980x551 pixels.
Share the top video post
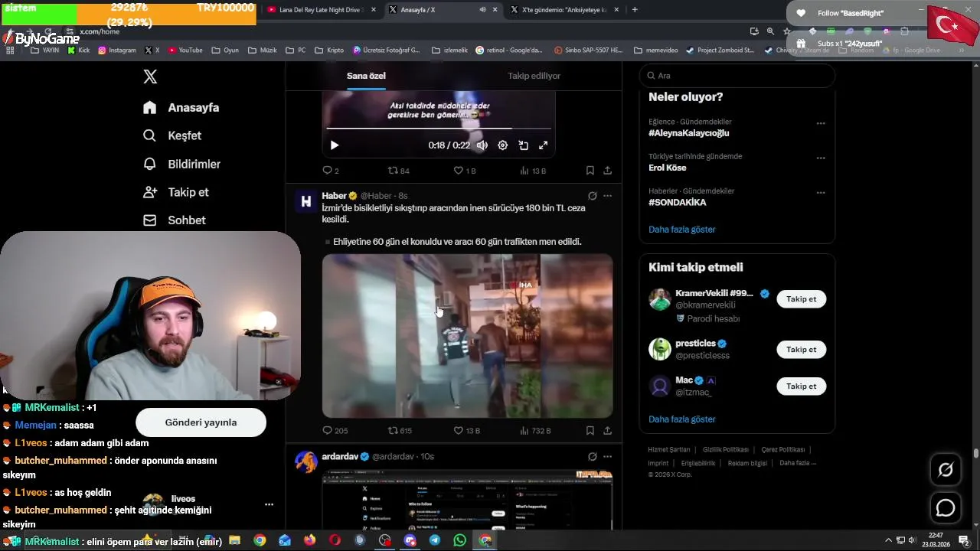[607, 171]
